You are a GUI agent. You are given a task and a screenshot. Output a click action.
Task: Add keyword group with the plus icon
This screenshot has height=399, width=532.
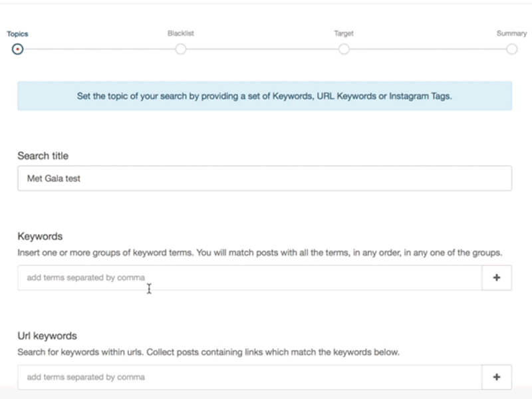coord(497,278)
